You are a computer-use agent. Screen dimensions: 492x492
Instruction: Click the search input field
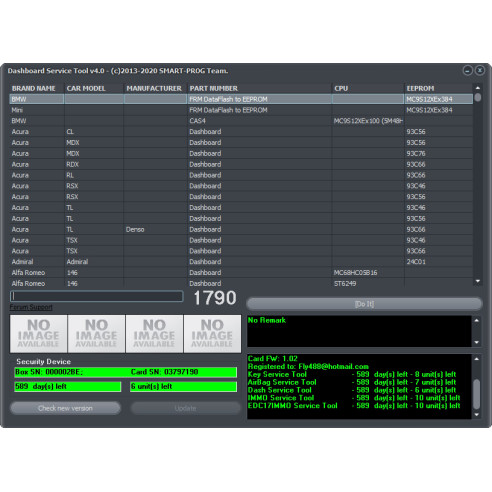97,296
